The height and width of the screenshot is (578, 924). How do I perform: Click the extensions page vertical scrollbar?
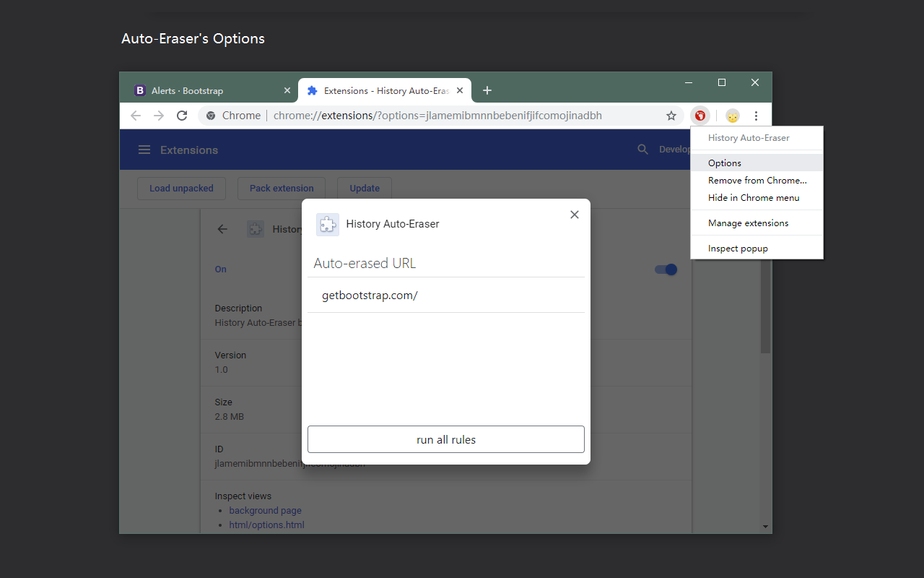[766, 306]
